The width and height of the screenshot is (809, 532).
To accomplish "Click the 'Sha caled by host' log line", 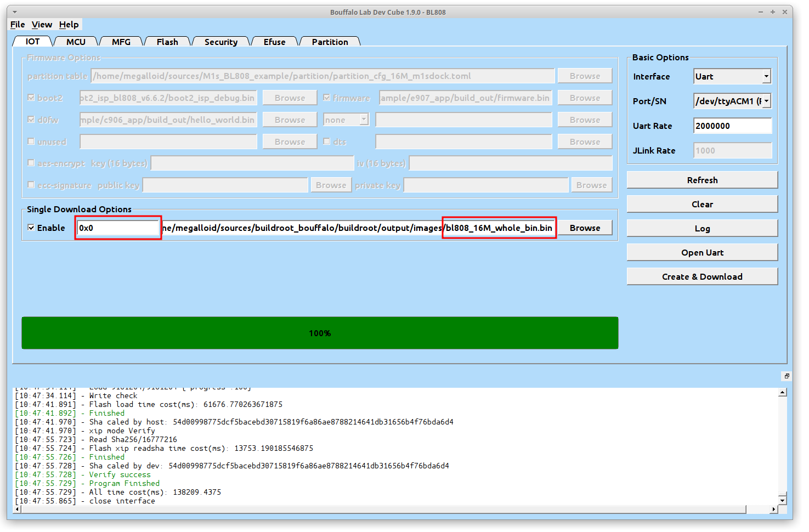I will [234, 422].
